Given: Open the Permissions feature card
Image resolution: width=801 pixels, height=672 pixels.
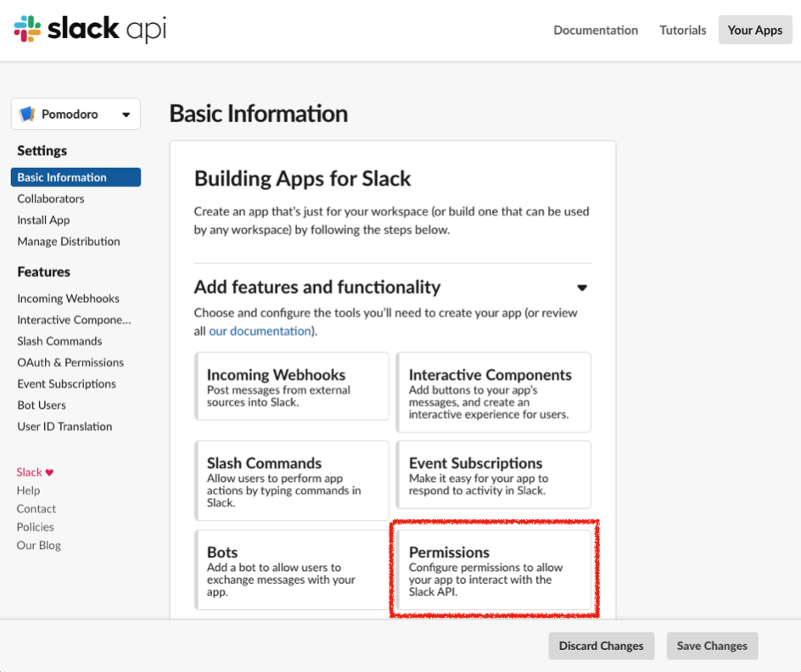Looking at the screenshot, I should click(x=493, y=568).
